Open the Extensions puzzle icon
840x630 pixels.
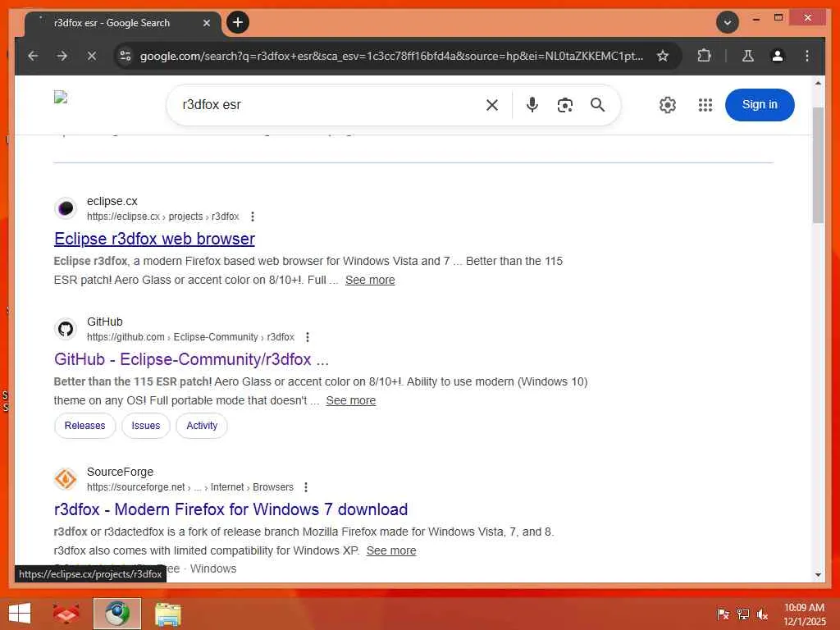(704, 56)
